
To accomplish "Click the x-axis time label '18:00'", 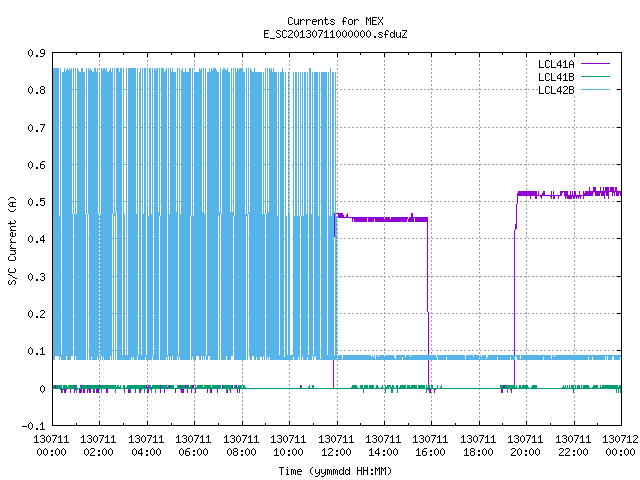I will [478, 452].
